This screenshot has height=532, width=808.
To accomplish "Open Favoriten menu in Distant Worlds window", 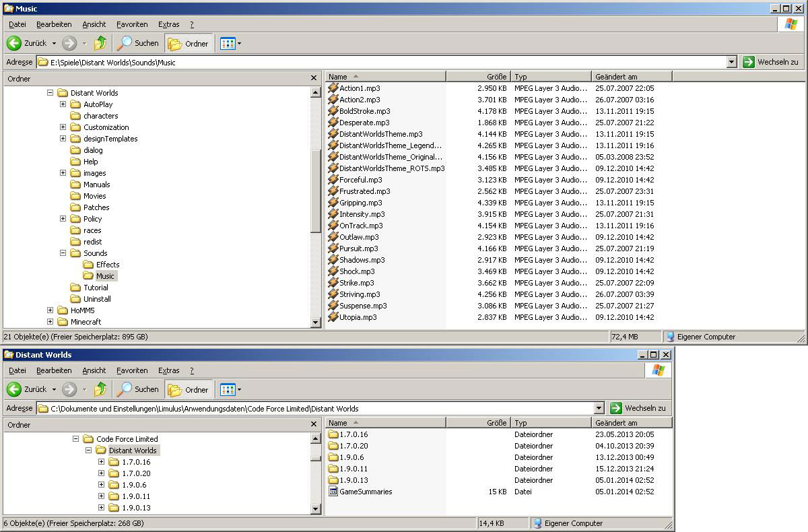I will pyautogui.click(x=132, y=370).
